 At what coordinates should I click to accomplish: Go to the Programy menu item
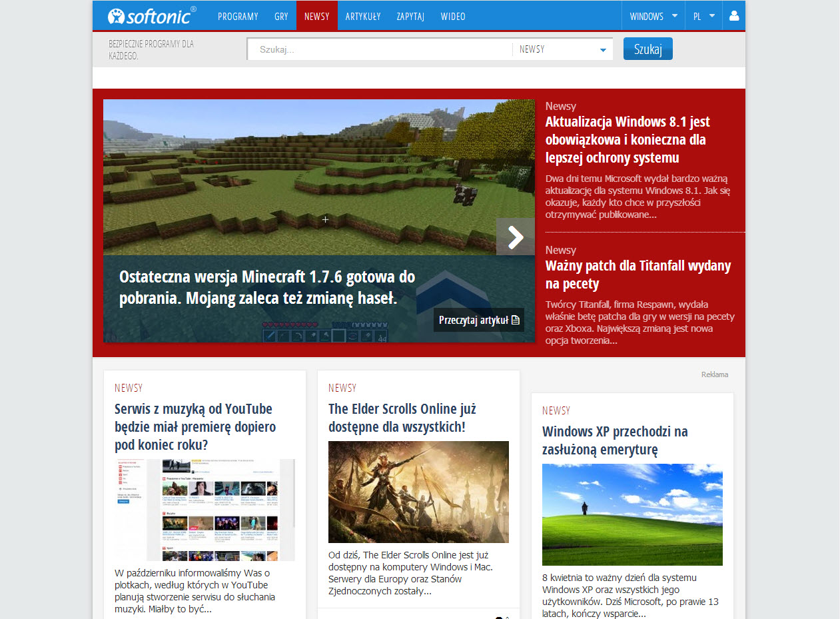(x=238, y=16)
